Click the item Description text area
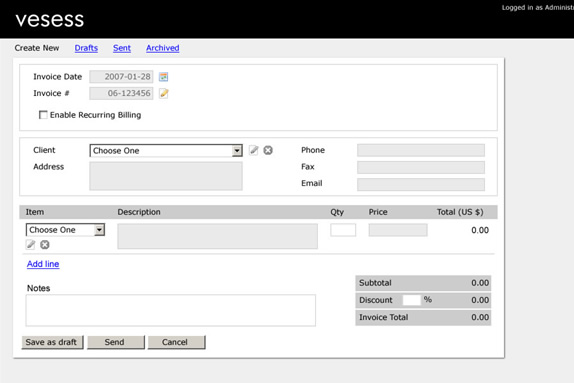Screen dimensions: 574x383 coord(217,236)
